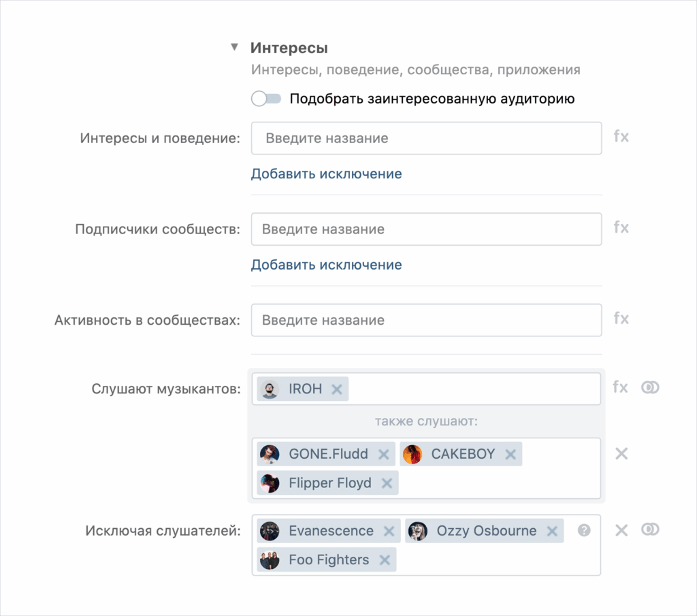
Task: Toggle Подобрать заинтересованную аудиторию switch
Action: click(x=265, y=99)
